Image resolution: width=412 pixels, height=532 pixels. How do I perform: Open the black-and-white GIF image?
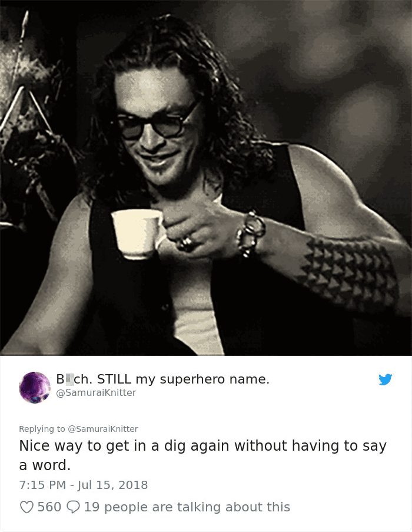(x=206, y=178)
